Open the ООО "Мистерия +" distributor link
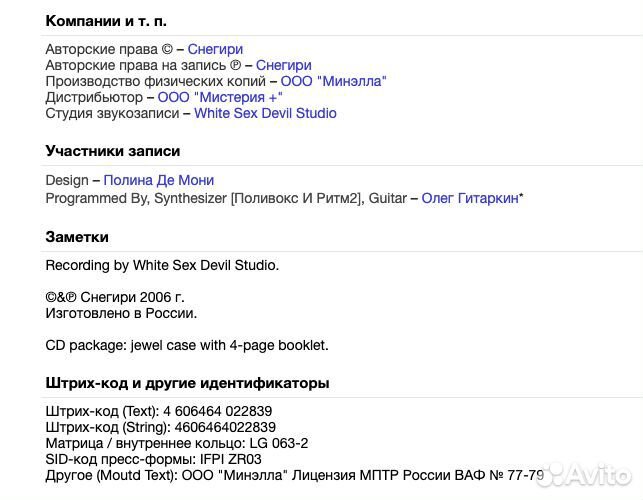The width and height of the screenshot is (643, 500). click(220, 97)
